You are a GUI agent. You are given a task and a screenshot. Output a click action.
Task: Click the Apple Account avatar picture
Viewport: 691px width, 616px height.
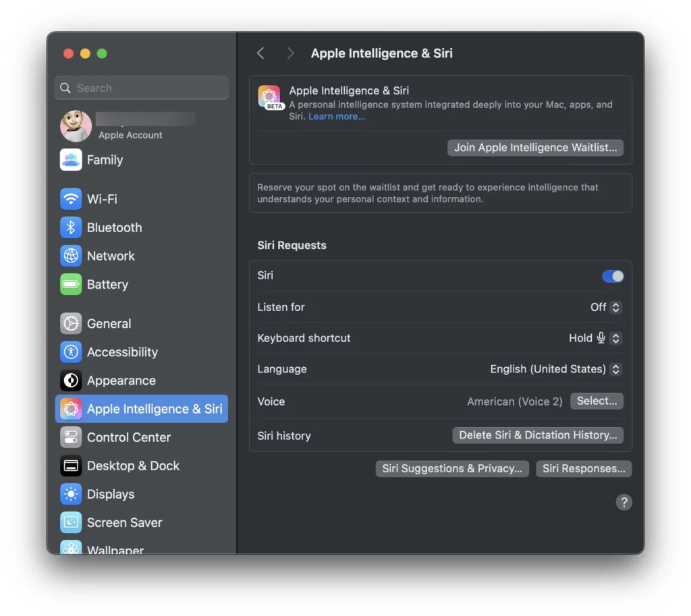(x=76, y=126)
